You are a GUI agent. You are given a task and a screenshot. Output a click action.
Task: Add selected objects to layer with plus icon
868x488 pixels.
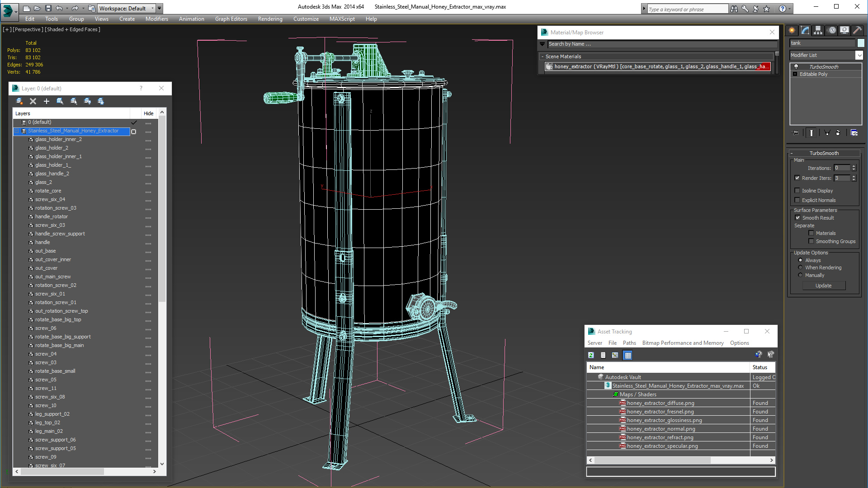46,101
